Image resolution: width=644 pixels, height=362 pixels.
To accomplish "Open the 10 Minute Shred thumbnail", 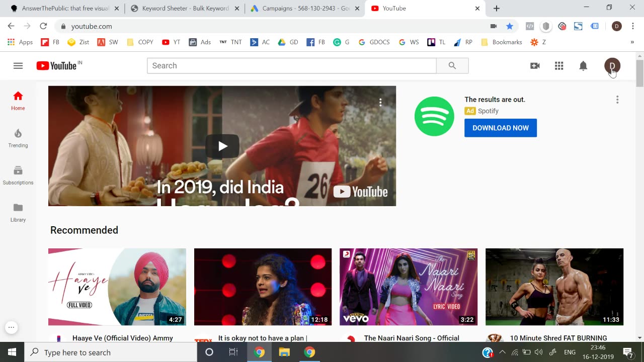I will pyautogui.click(x=554, y=287).
